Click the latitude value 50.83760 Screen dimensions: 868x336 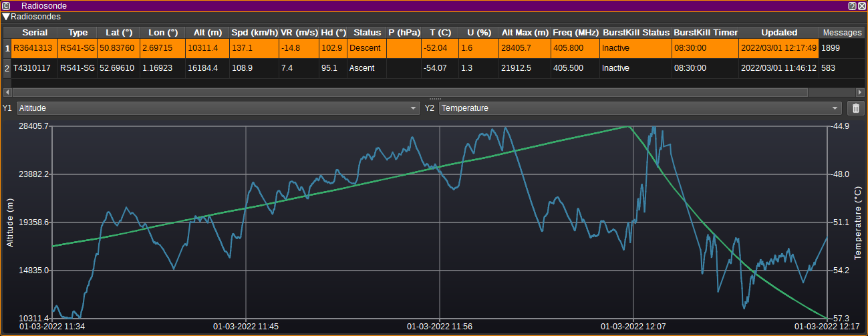pos(118,48)
